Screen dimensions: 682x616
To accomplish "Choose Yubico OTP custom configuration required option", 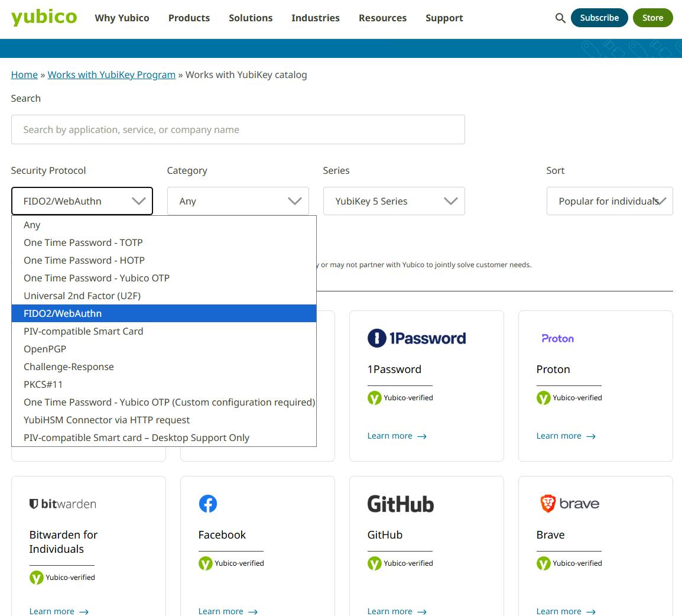I will click(164, 402).
